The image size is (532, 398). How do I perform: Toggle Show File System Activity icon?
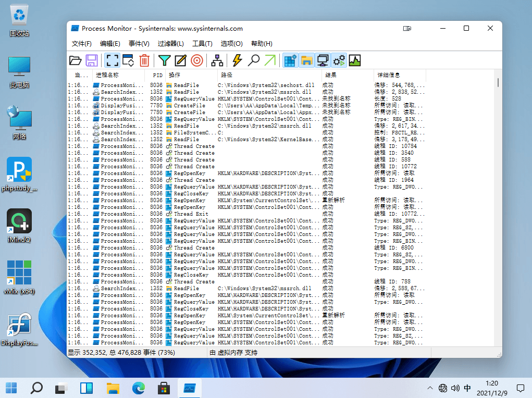[x=307, y=61]
